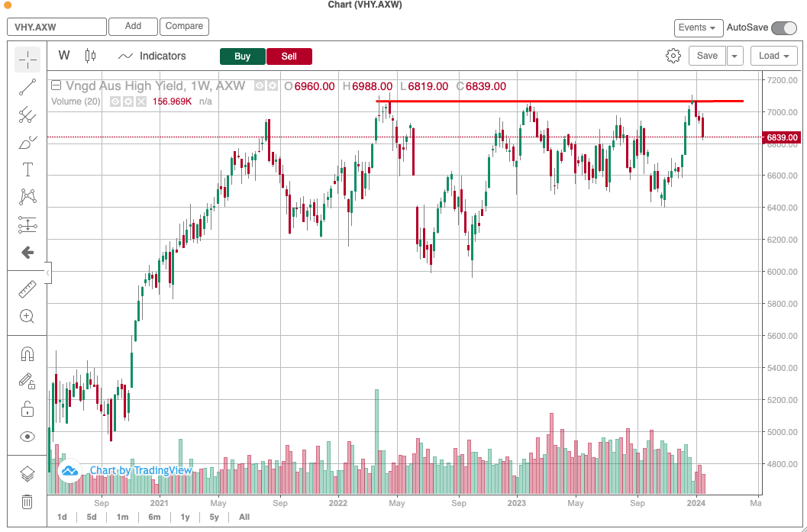807x532 pixels.
Task: Open chart settings gear icon
Action: click(x=673, y=56)
